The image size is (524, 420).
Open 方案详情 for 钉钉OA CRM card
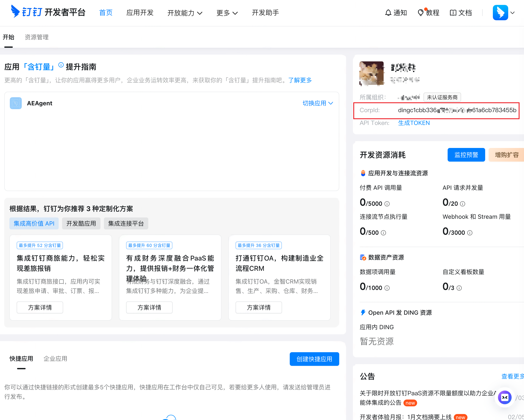tap(259, 307)
